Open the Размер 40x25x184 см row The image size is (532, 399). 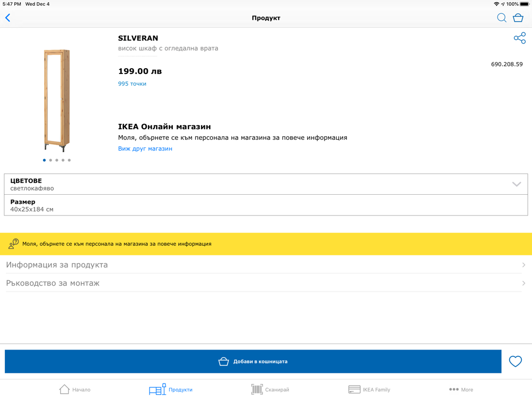coord(266,205)
